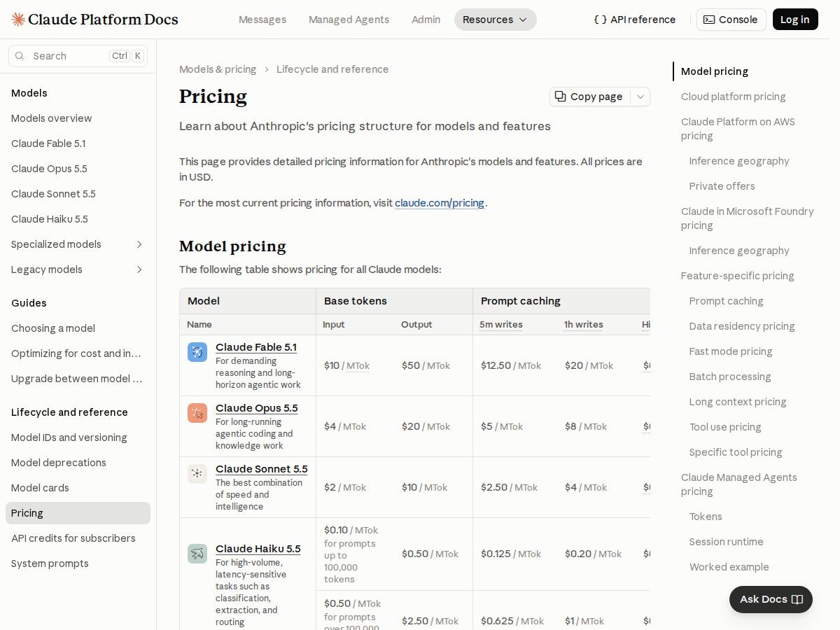The width and height of the screenshot is (840, 630).
Task: Click the Claude Haiku 5.5 model icon
Action: point(197,554)
